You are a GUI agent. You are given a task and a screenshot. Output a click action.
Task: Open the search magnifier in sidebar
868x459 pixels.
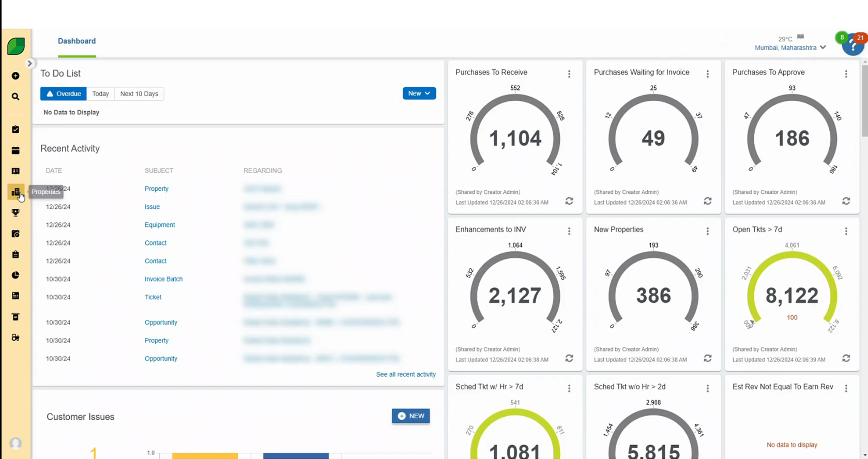[x=16, y=97]
